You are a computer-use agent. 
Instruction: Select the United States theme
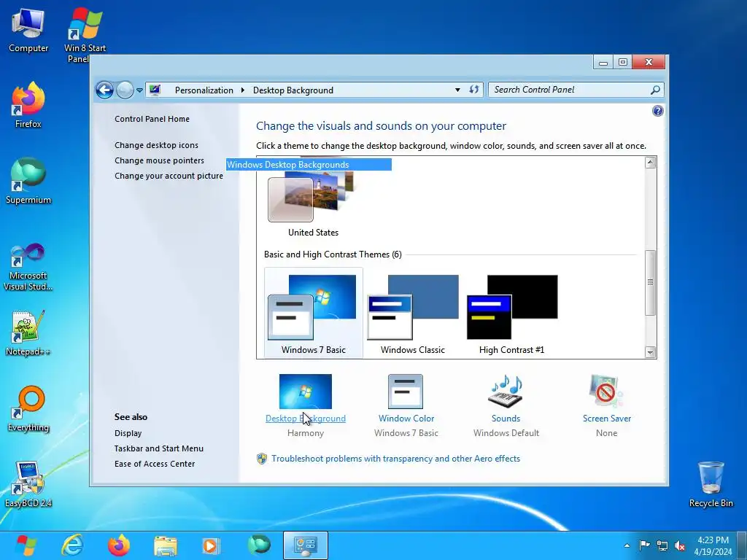pyautogui.click(x=313, y=203)
